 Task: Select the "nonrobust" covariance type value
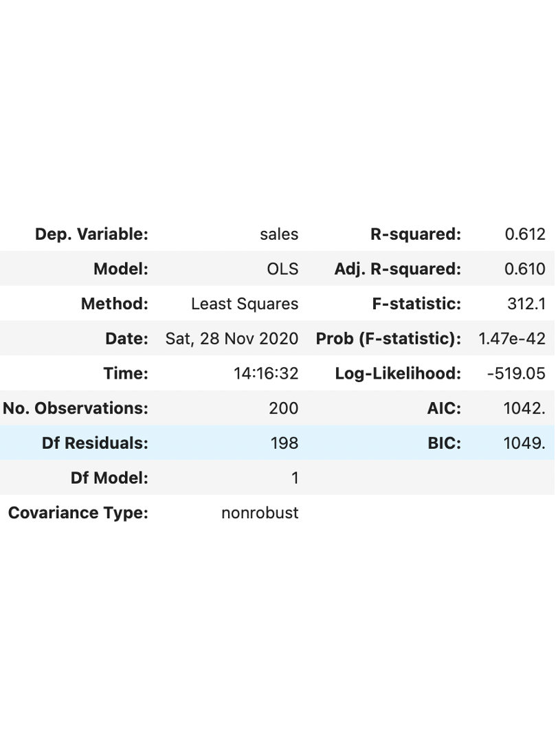260,513
